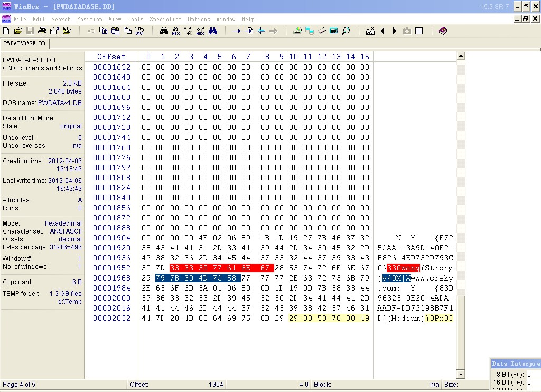Click the Go To Offset arrow icon
Image resolution: width=541 pixels, height=392 pixels.
pyautogui.click(x=237, y=31)
